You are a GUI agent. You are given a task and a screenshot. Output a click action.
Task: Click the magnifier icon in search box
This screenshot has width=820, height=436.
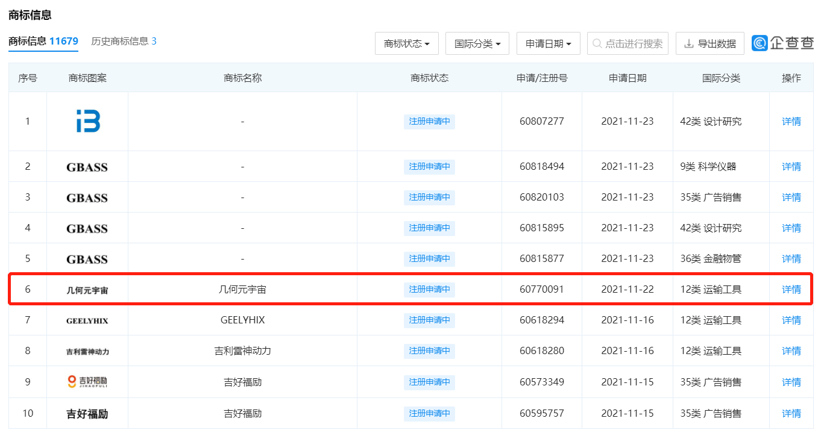pyautogui.click(x=597, y=44)
